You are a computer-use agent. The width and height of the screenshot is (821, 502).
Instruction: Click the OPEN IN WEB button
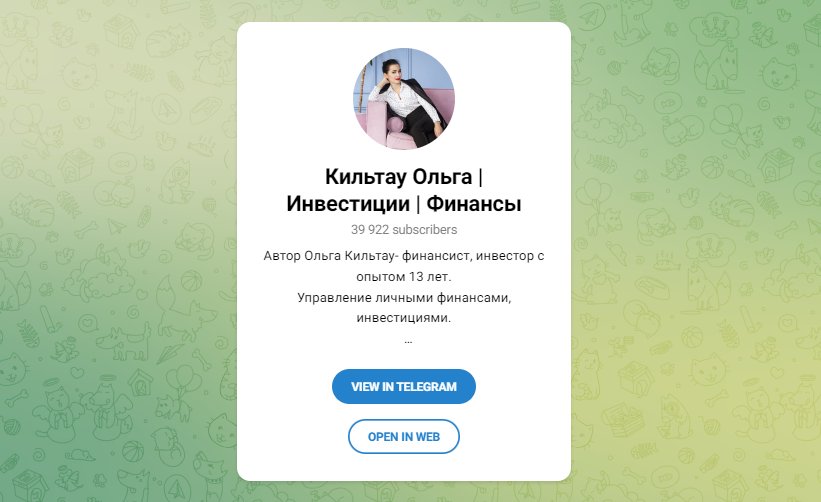coord(404,437)
